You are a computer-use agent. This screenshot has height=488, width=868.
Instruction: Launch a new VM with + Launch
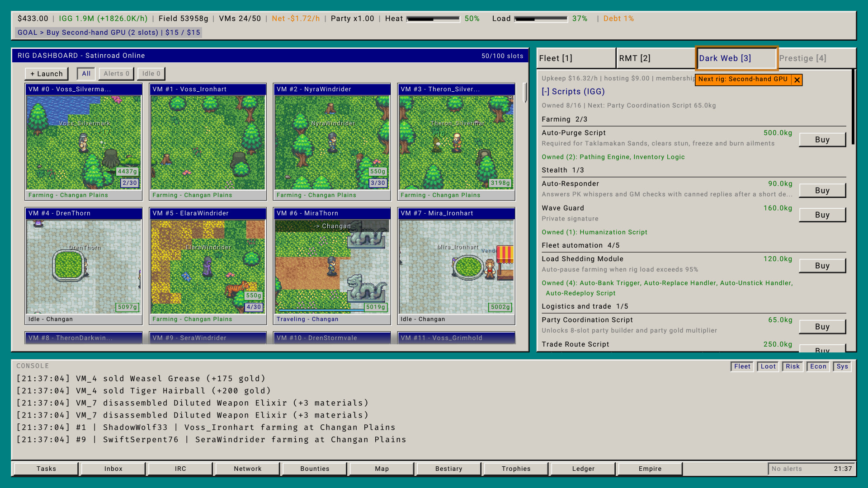click(47, 74)
